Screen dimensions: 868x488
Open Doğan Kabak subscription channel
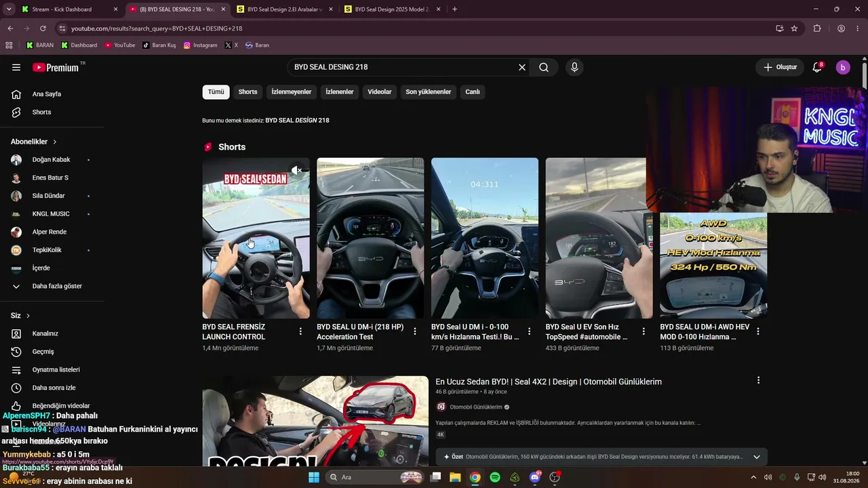[x=52, y=160]
